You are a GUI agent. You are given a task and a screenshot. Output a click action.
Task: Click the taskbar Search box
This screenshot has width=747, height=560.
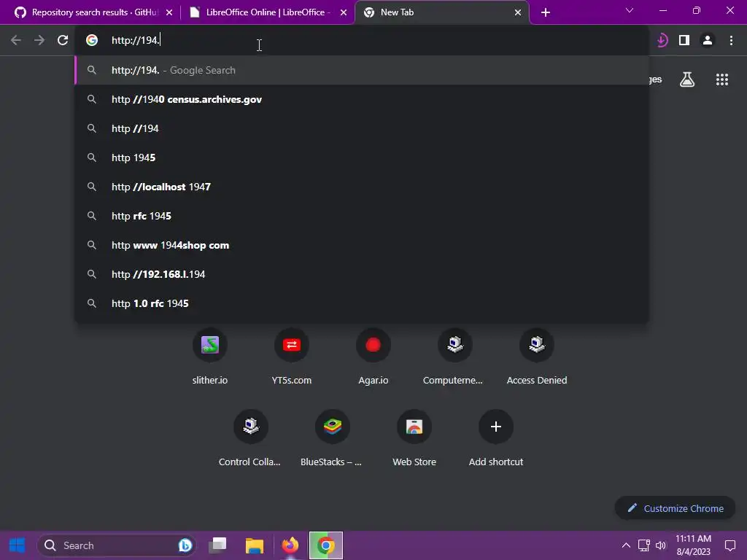coord(117,545)
